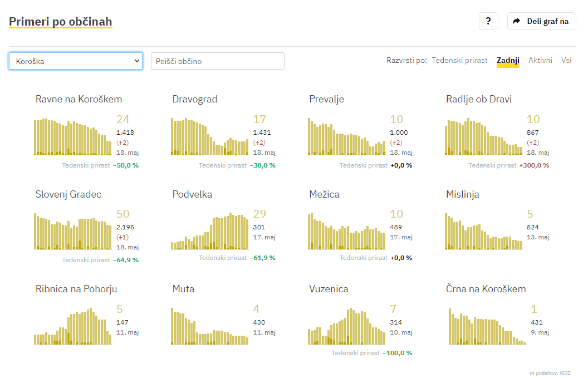Sort municipalities by Aktivni
The height and width of the screenshot is (378, 588).
pos(540,60)
